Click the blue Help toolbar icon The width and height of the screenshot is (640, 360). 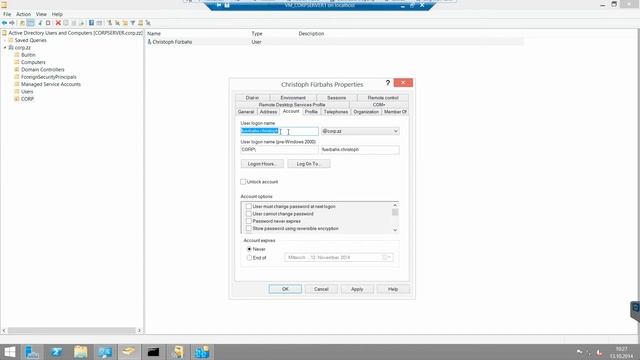[91, 23]
